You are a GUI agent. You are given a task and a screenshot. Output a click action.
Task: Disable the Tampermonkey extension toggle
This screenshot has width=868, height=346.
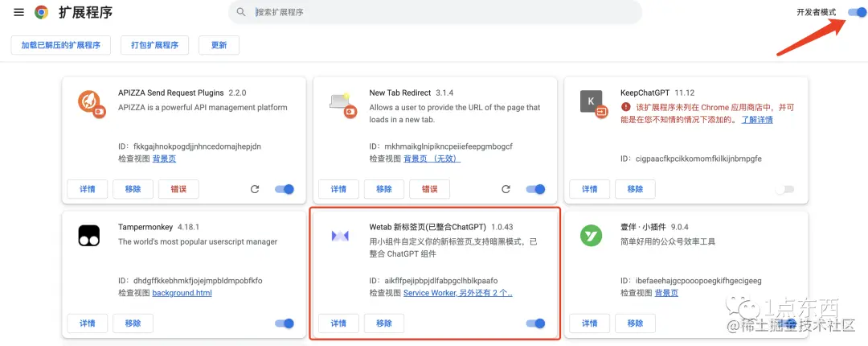(285, 323)
